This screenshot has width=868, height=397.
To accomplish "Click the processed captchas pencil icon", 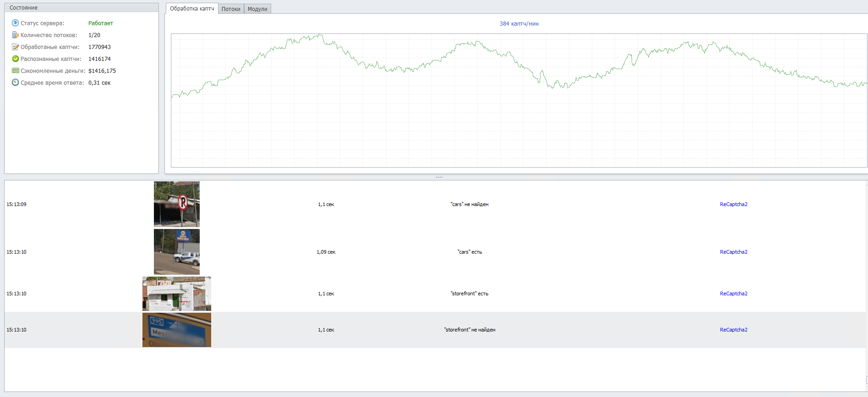I will 15,47.
